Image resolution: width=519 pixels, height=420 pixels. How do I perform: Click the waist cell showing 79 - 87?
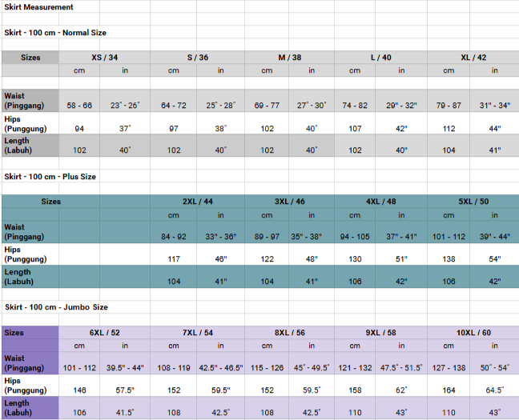coord(449,105)
